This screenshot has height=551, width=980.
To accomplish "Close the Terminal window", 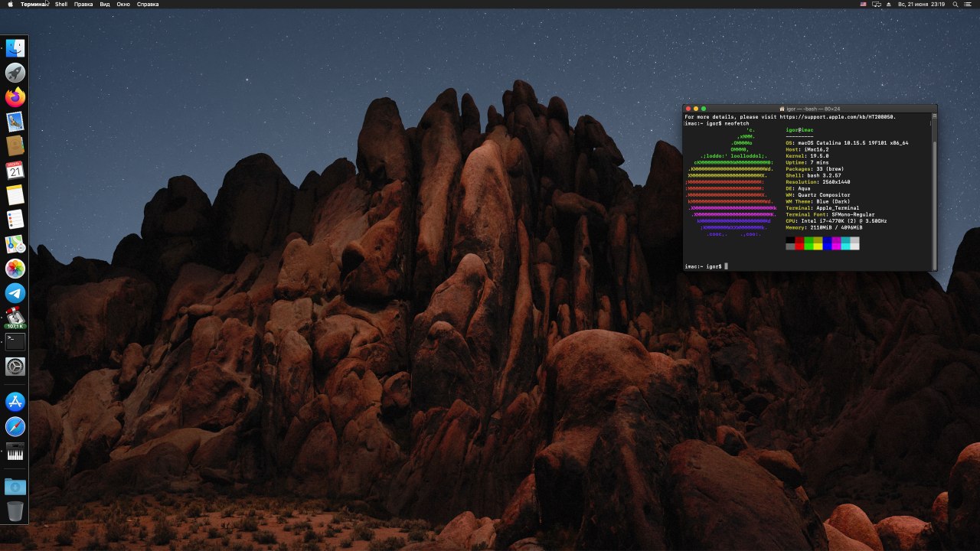I will pos(688,109).
